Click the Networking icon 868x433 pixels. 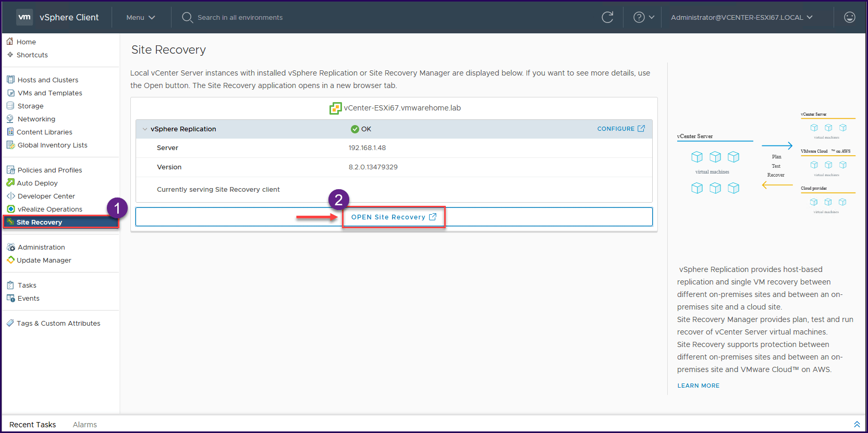[10, 119]
